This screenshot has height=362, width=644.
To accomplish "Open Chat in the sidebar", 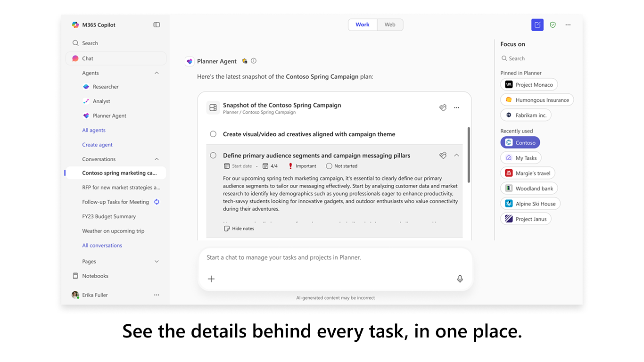I will tap(116, 58).
